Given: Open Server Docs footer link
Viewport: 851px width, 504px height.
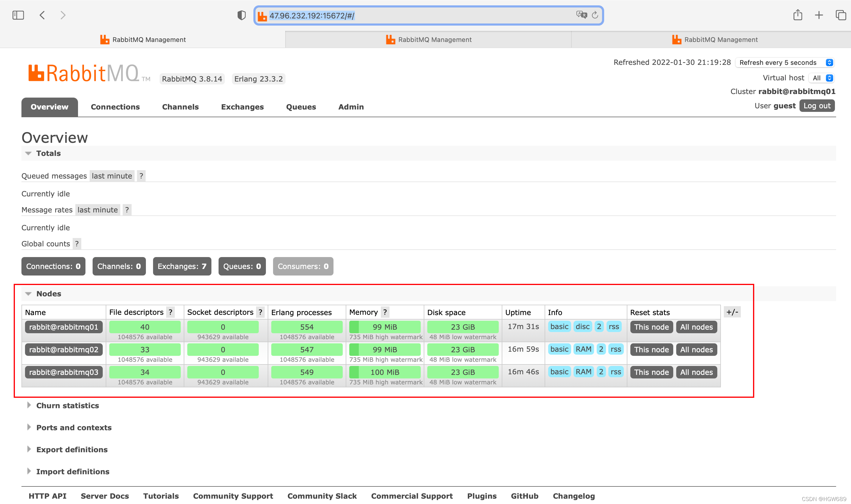Looking at the screenshot, I should (105, 496).
